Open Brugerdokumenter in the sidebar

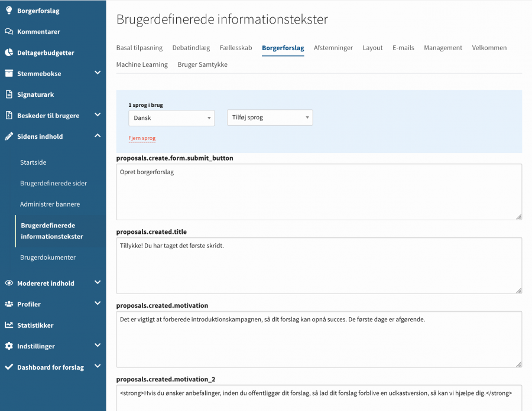coord(48,257)
